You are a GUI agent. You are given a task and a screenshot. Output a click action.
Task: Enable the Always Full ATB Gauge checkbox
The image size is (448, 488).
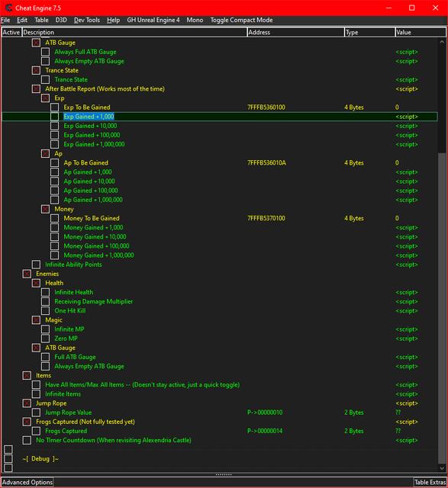(46, 52)
